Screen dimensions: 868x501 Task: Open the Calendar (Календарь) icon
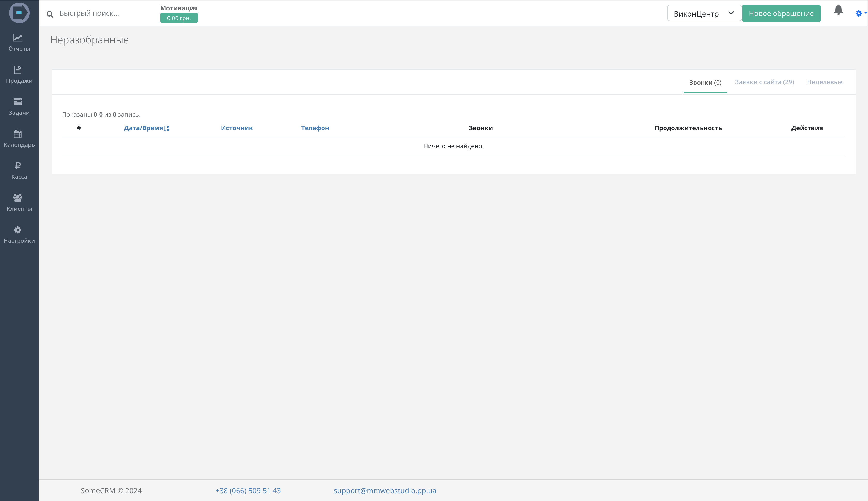pyautogui.click(x=18, y=134)
